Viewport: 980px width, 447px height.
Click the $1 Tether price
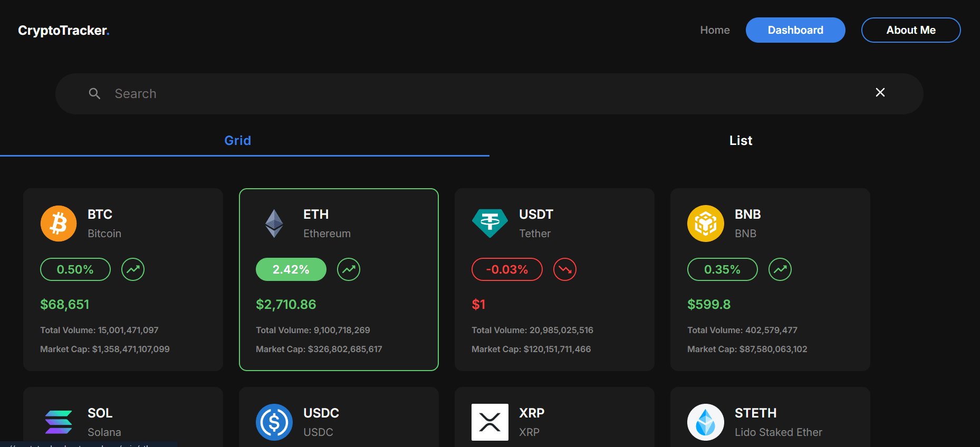(478, 304)
